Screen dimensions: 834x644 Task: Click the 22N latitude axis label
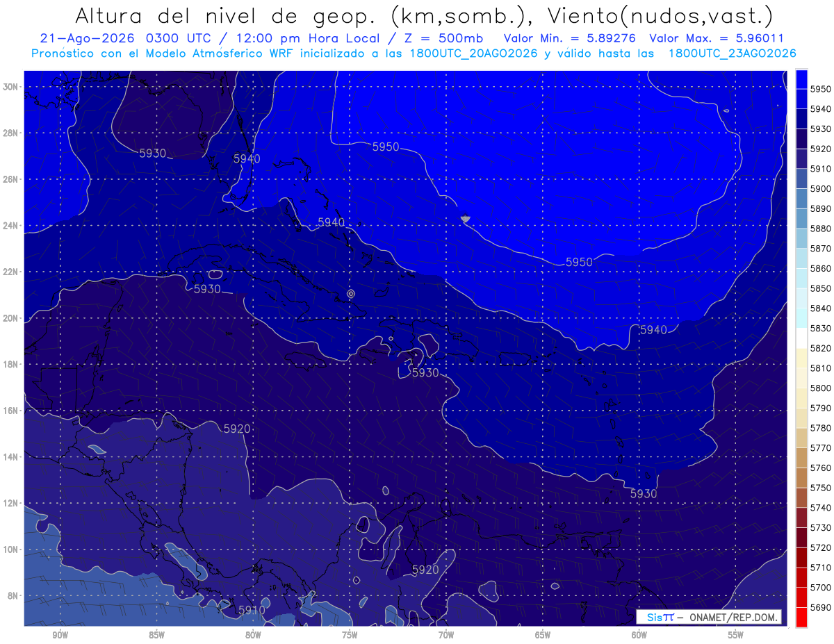tap(10, 272)
